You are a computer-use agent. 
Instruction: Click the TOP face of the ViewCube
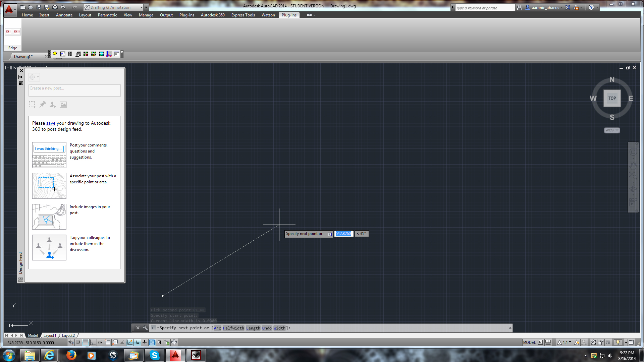[x=612, y=98]
